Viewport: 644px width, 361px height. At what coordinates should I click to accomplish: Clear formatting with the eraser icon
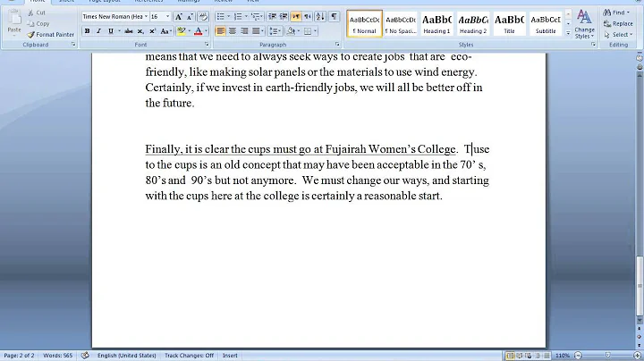203,16
